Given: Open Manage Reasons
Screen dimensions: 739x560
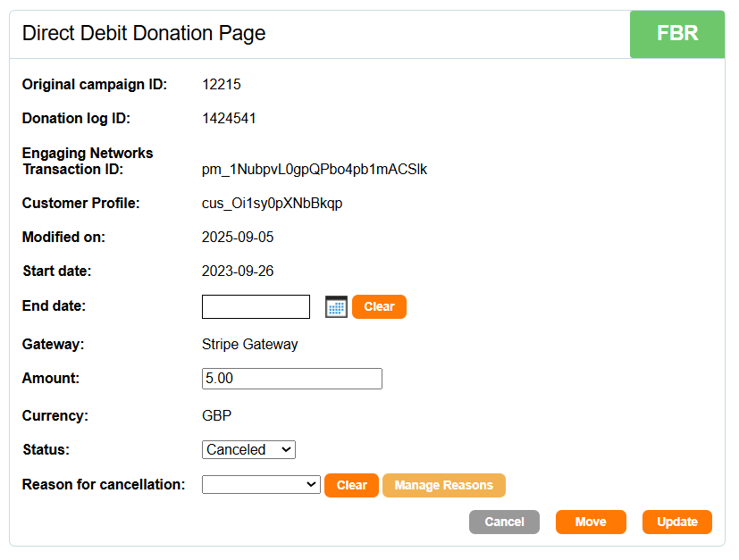Looking at the screenshot, I should pos(443,486).
